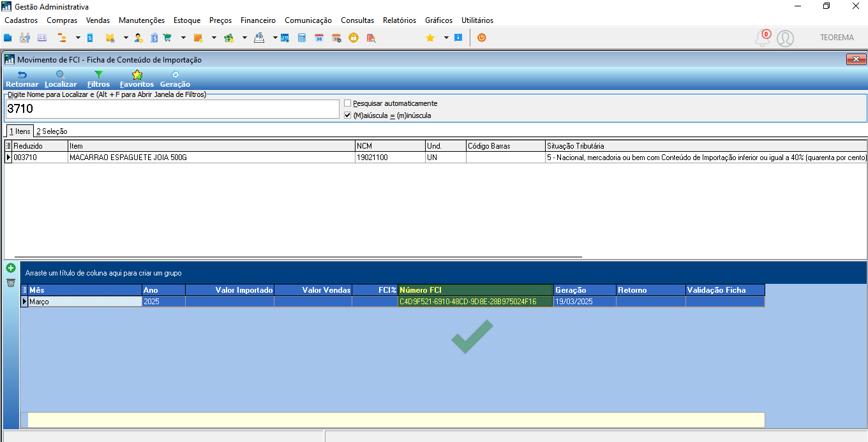Click the 003710 Reduzido cell

pyautogui.click(x=40, y=158)
